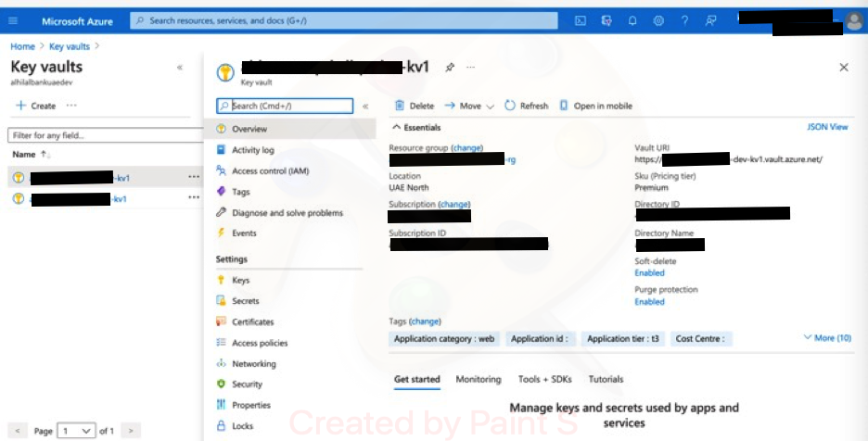Open context menu for first key vault row
The width and height of the screenshot is (868, 441).
tap(194, 177)
